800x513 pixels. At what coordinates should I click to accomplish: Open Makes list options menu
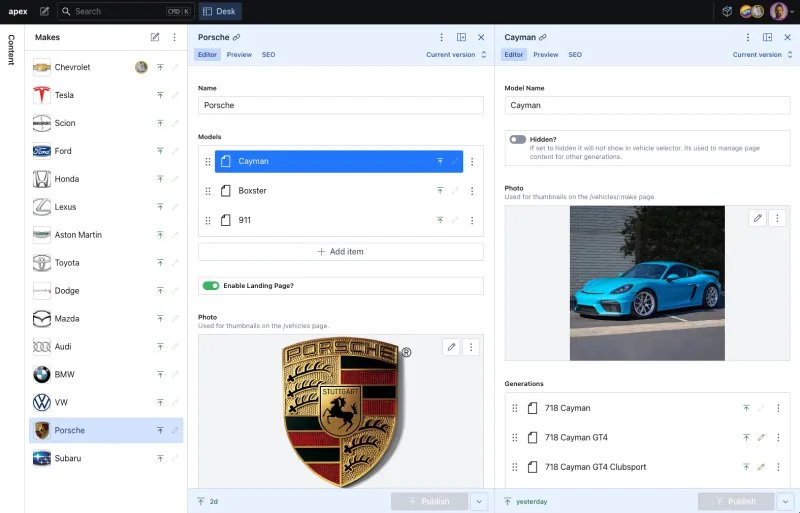(174, 37)
